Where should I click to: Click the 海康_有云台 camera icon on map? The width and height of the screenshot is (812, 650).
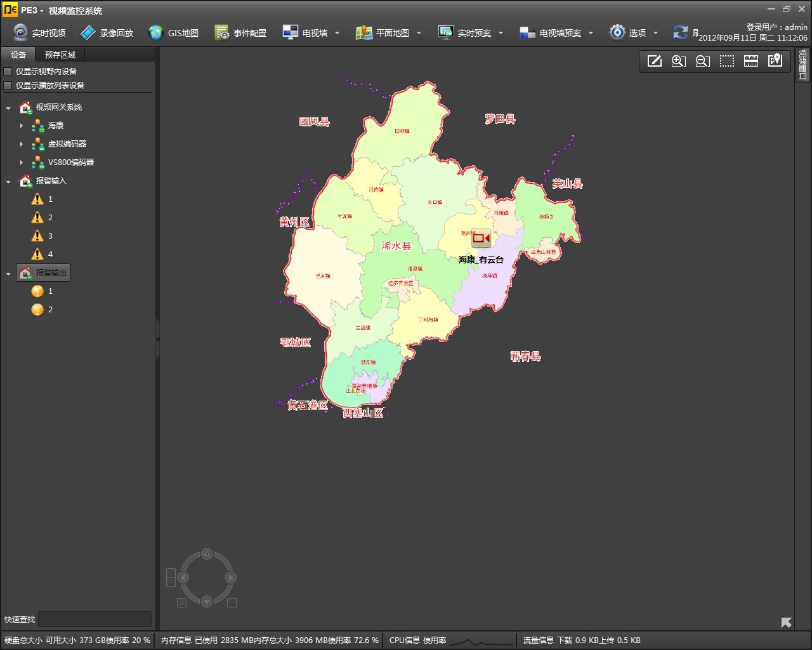click(481, 238)
